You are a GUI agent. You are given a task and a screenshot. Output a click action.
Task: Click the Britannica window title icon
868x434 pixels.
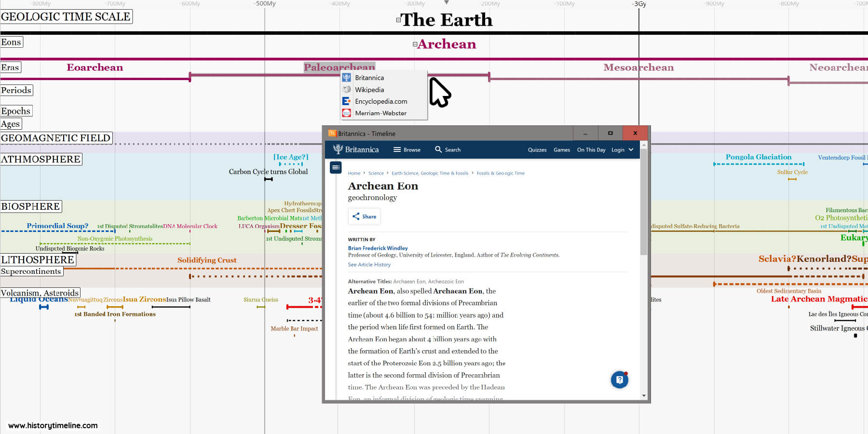332,134
